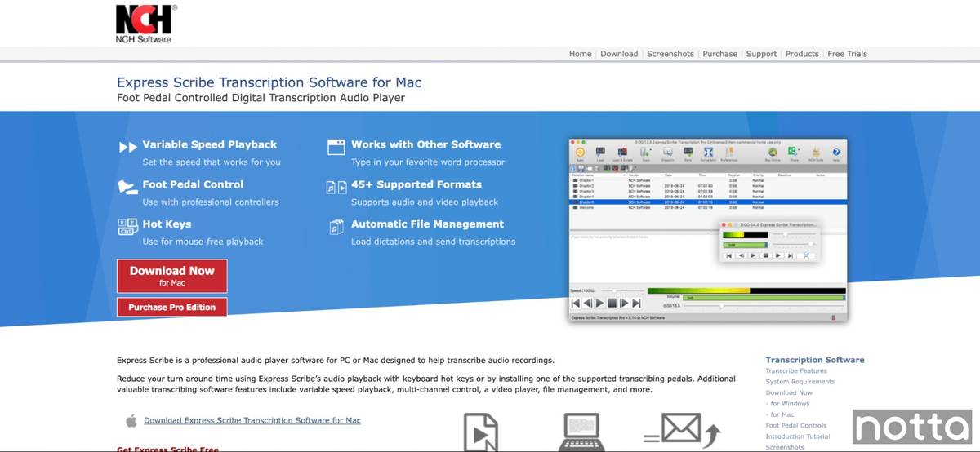Open the Download navigation item

pos(619,54)
